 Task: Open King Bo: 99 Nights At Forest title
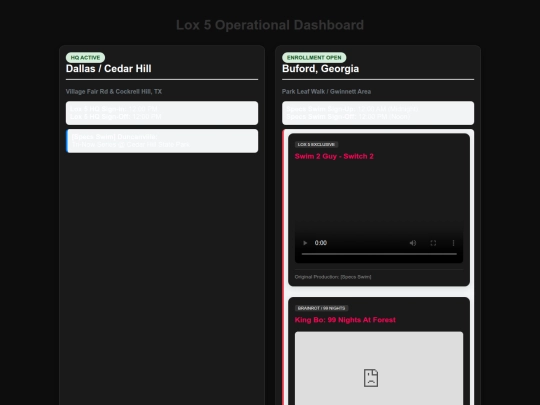[345, 320]
